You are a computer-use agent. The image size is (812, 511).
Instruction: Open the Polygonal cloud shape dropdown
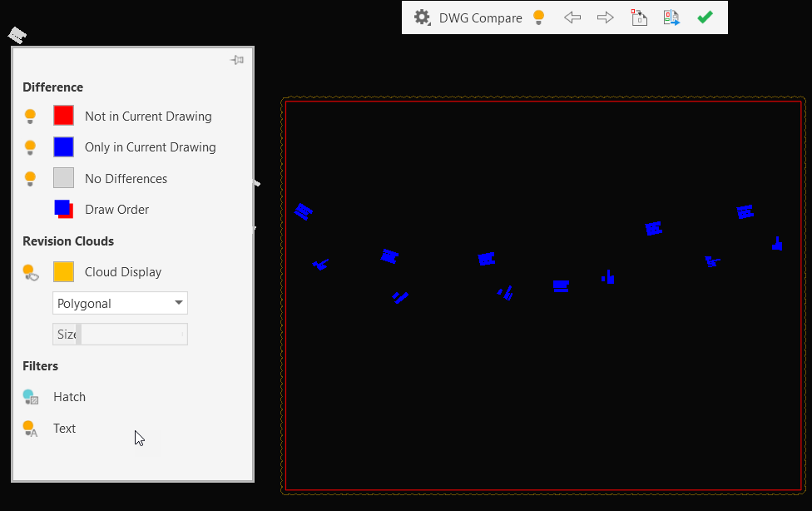(x=120, y=303)
